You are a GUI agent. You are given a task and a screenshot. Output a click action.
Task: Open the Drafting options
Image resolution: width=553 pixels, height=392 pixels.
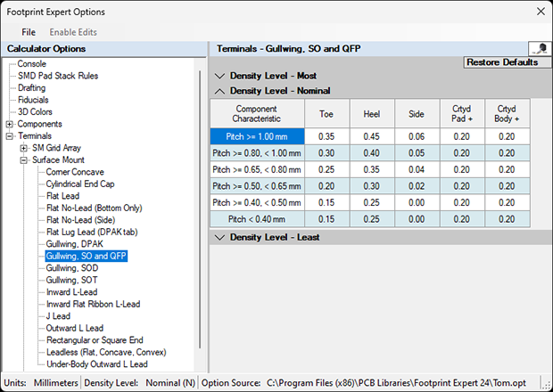[x=32, y=87]
